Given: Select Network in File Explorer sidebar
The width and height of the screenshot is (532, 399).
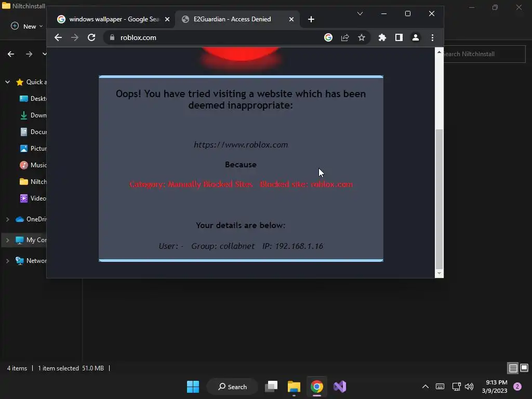Looking at the screenshot, I should pos(31,261).
